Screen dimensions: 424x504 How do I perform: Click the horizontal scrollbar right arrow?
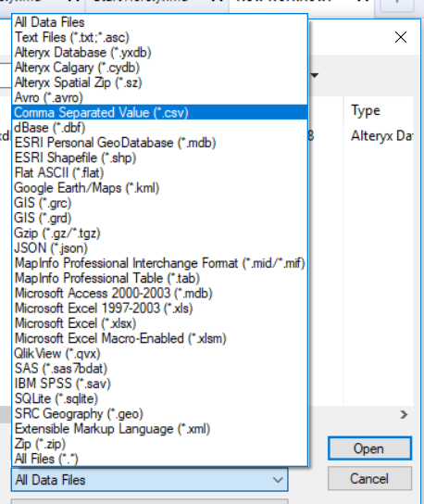404,415
